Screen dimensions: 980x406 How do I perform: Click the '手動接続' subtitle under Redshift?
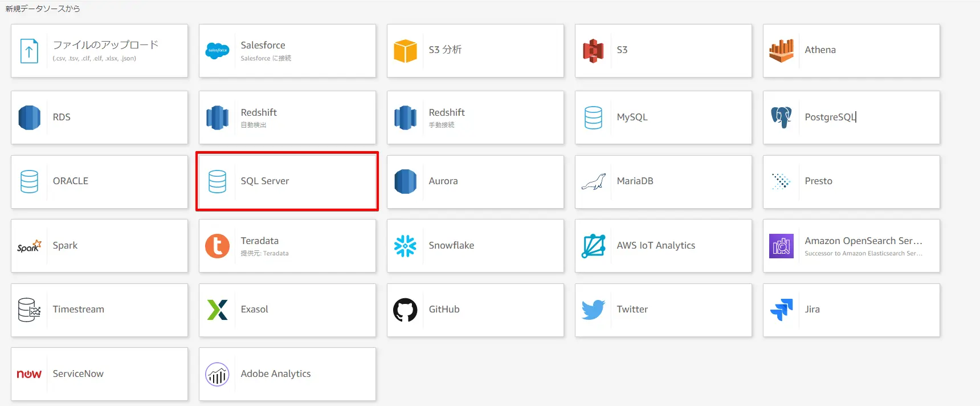point(442,125)
